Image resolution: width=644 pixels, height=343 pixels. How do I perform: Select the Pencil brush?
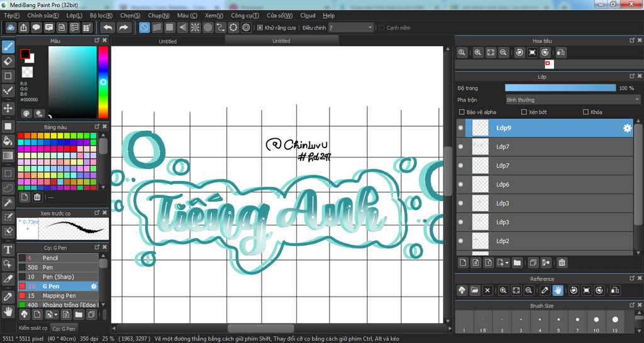(x=57, y=258)
